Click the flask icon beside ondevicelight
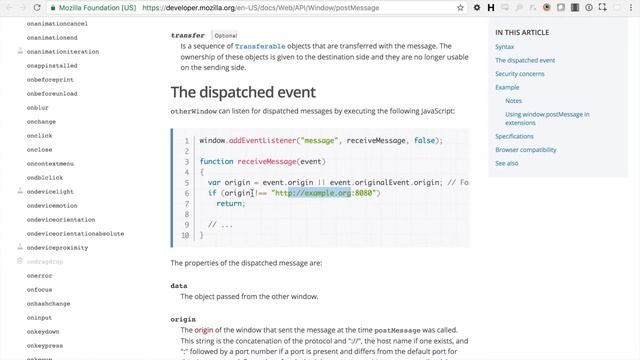640x360 pixels. pyautogui.click(x=20, y=191)
